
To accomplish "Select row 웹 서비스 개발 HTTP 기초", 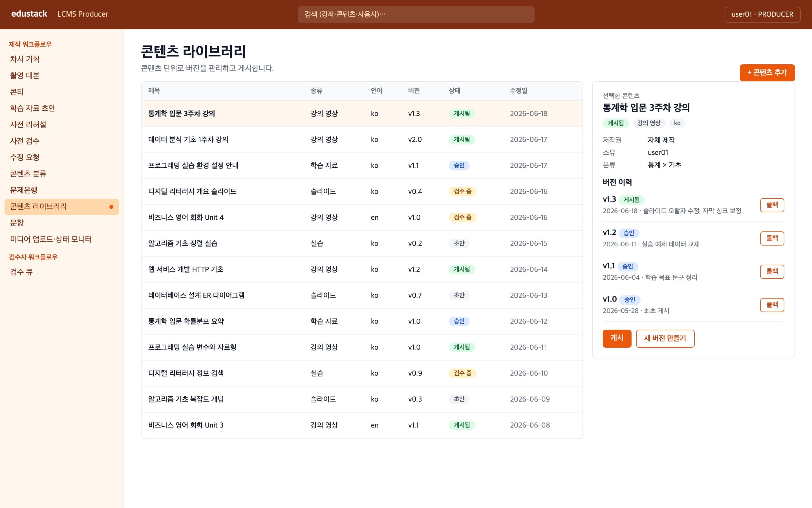I will 362,270.
